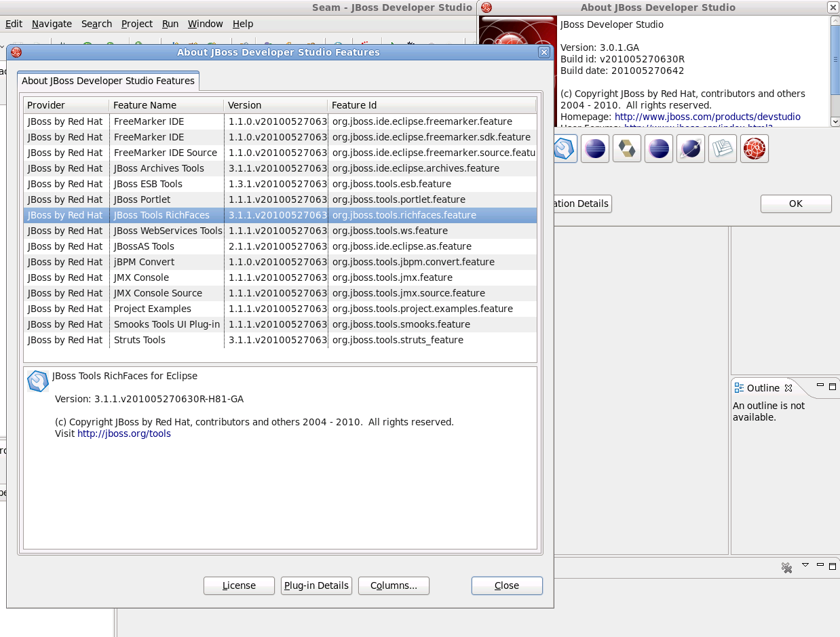Sort by Version column header
This screenshot has width=840, height=637.
click(x=275, y=105)
